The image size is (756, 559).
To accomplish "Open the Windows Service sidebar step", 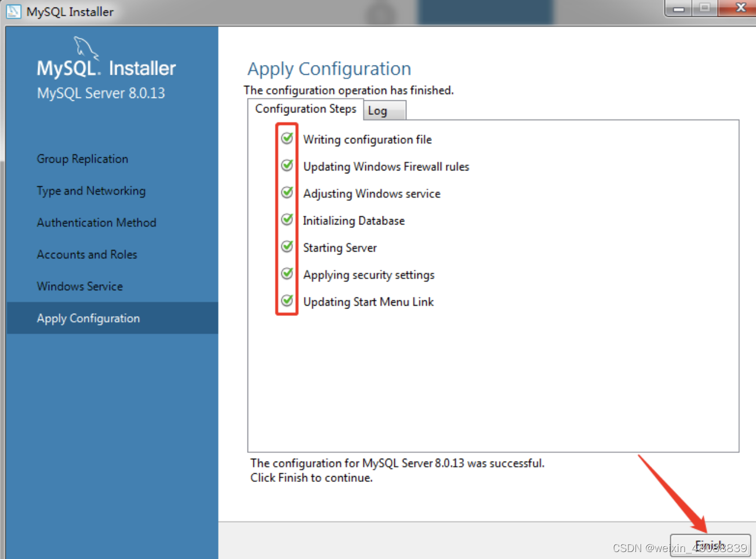I will (x=79, y=286).
